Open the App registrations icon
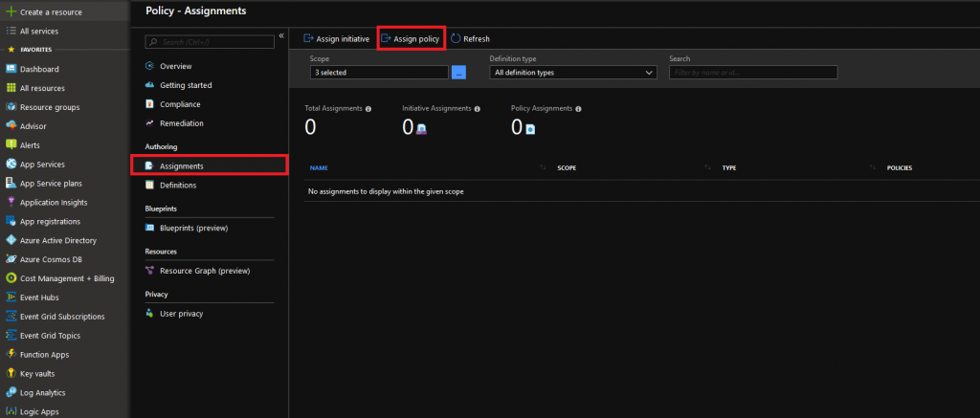The image size is (980, 418). tap(11, 221)
